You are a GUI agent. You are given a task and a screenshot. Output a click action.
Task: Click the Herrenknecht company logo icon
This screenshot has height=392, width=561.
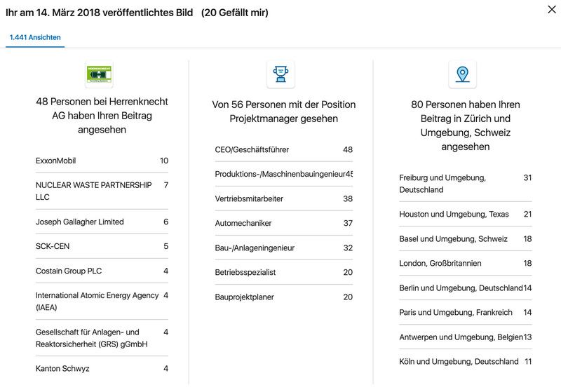pyautogui.click(x=99, y=74)
